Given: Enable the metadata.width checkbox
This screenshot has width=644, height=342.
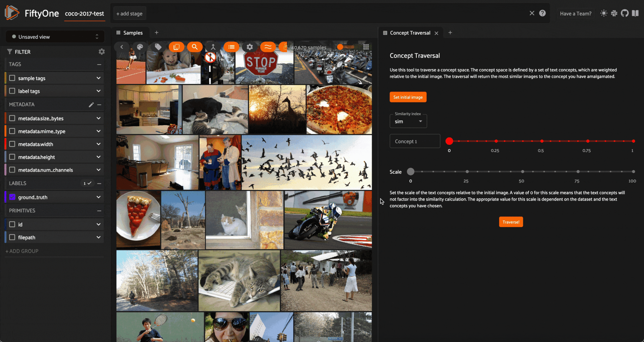Looking at the screenshot, I should pos(12,144).
